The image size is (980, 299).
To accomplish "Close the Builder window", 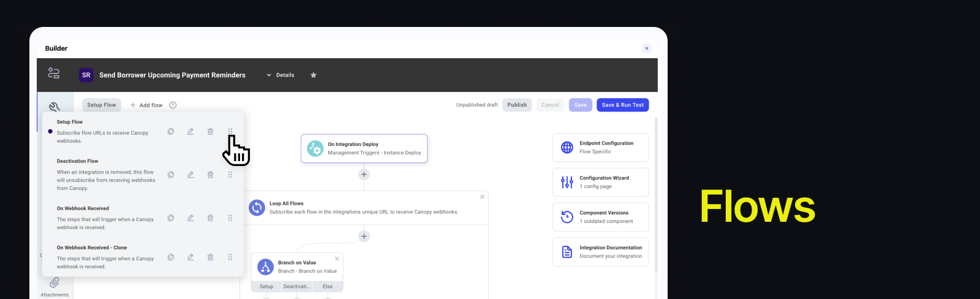I will (646, 48).
